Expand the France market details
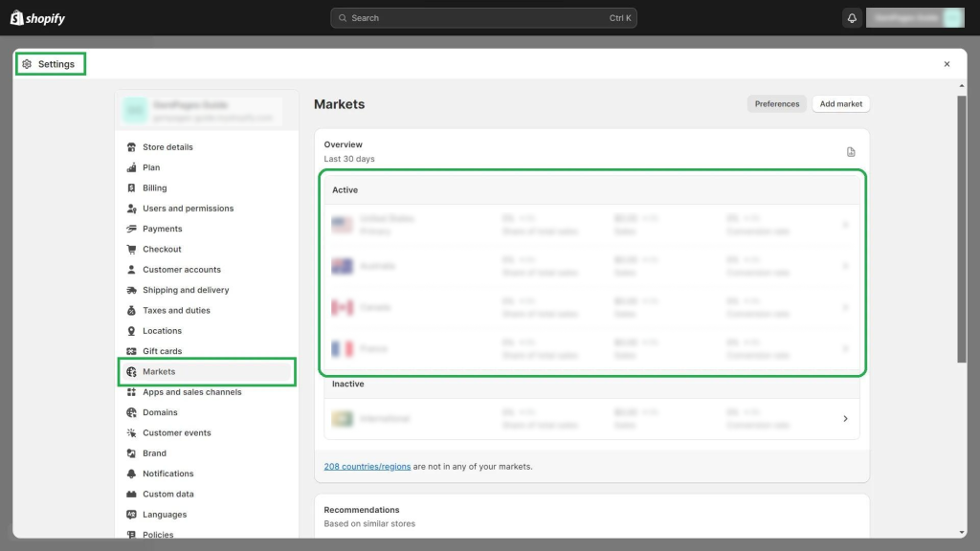The height and width of the screenshot is (551, 980). (x=845, y=350)
